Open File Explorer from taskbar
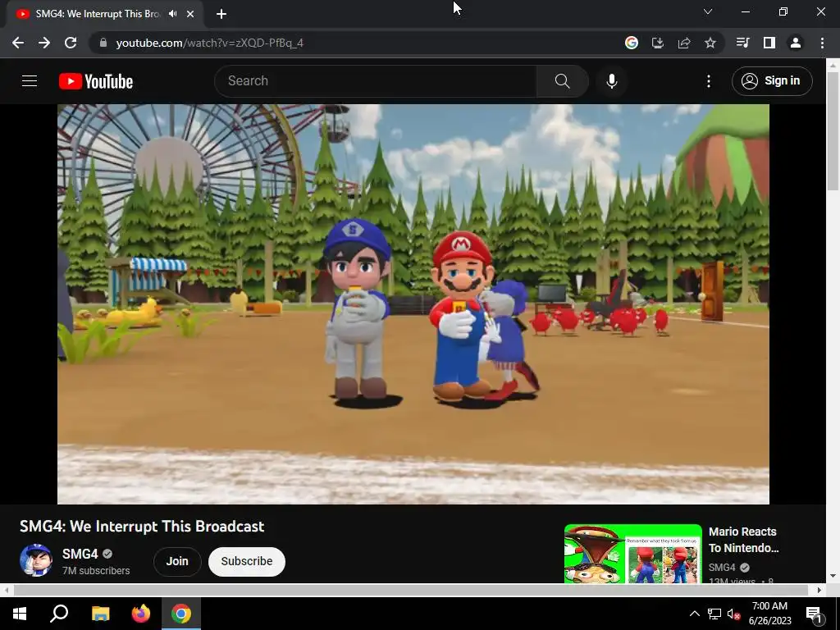Viewport: 840px width, 630px height. click(100, 614)
